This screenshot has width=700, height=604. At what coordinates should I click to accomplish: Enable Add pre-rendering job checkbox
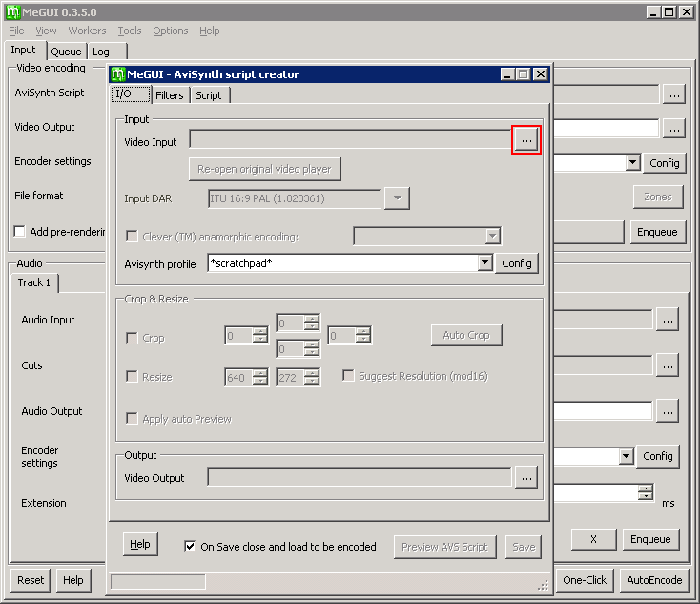[19, 232]
